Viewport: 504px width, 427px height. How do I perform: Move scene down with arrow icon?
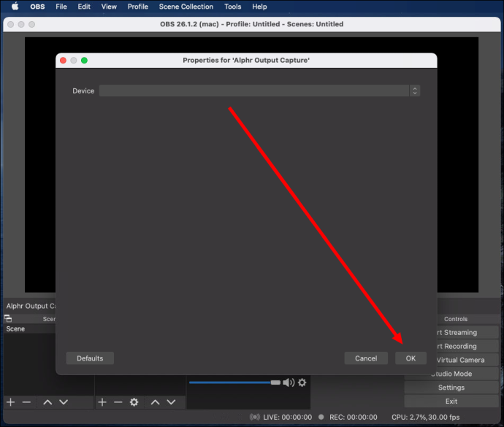(x=64, y=402)
